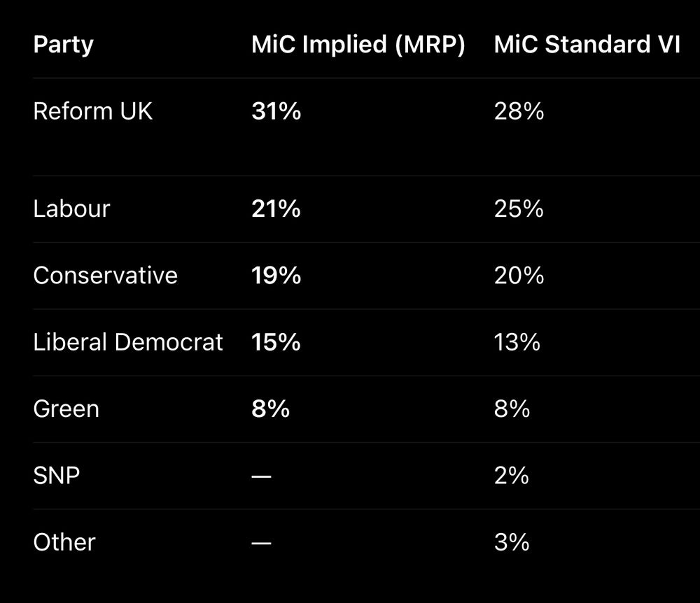This screenshot has width=700, height=603.
Task: Select the MiC Implied (MRP) column header
Action: [x=358, y=45]
